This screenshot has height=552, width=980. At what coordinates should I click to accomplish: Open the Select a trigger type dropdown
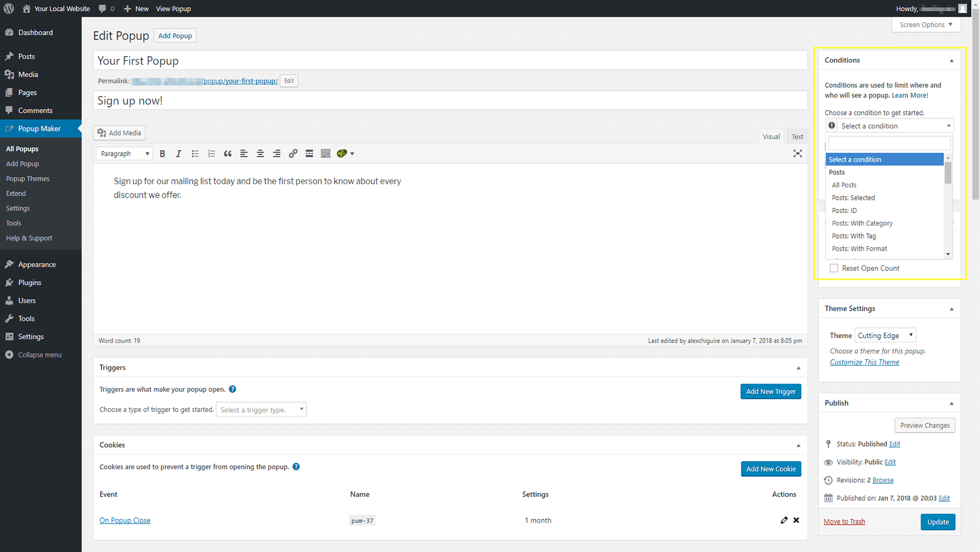click(261, 410)
